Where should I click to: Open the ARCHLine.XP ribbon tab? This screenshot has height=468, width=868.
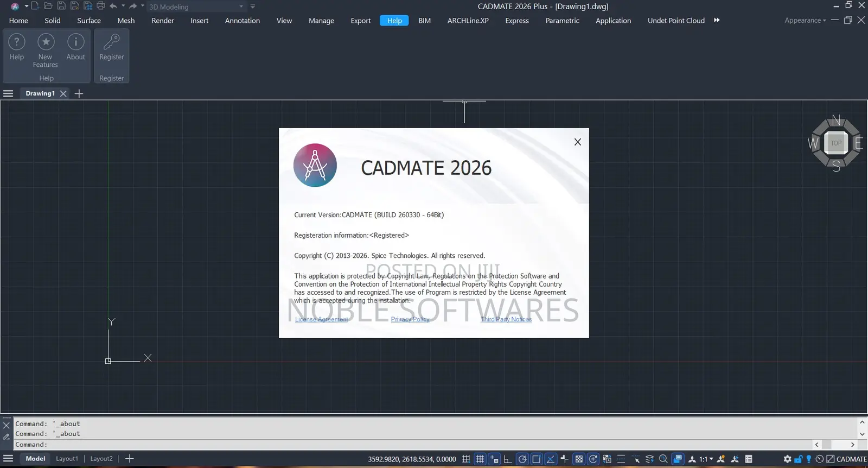[468, 21]
